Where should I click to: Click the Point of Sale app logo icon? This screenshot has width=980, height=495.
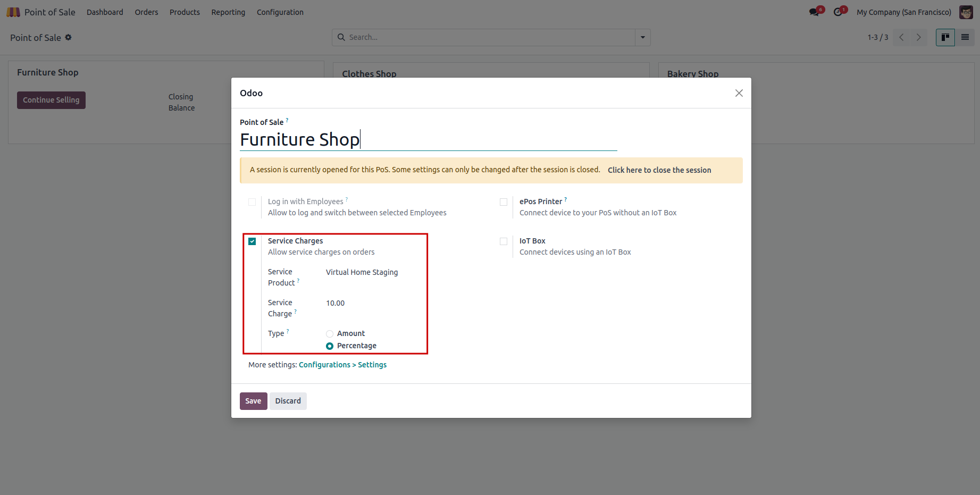click(13, 12)
